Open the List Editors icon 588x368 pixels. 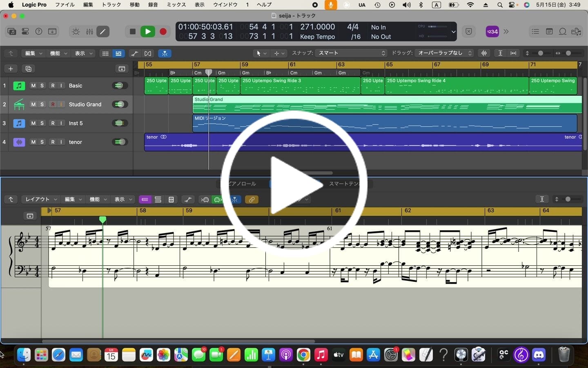(x=535, y=31)
